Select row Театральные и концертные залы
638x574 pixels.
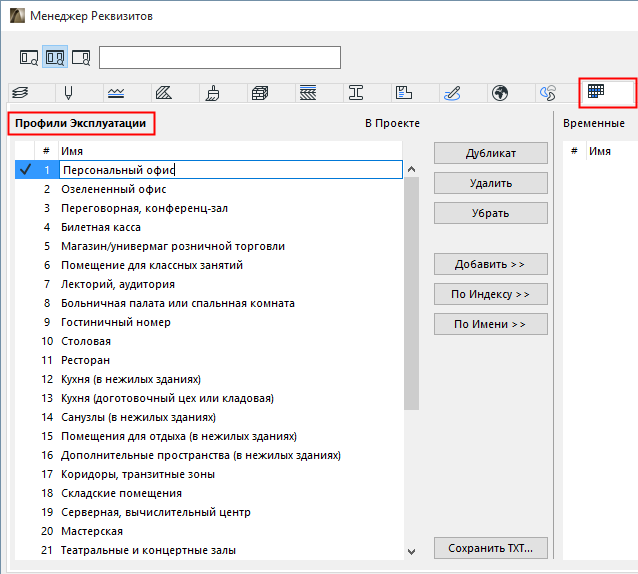pyautogui.click(x=208, y=550)
